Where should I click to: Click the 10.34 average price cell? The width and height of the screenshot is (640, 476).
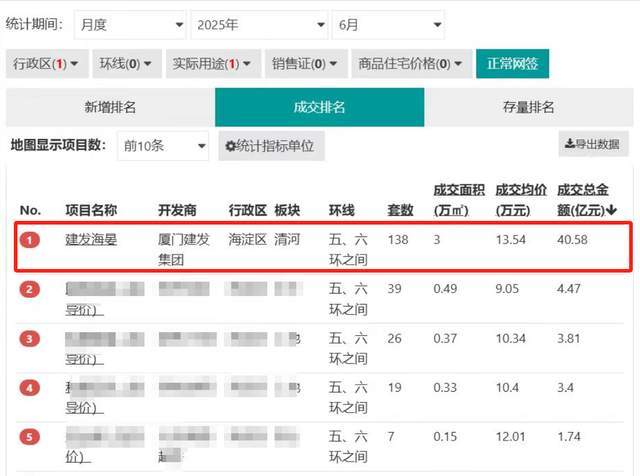click(x=511, y=338)
